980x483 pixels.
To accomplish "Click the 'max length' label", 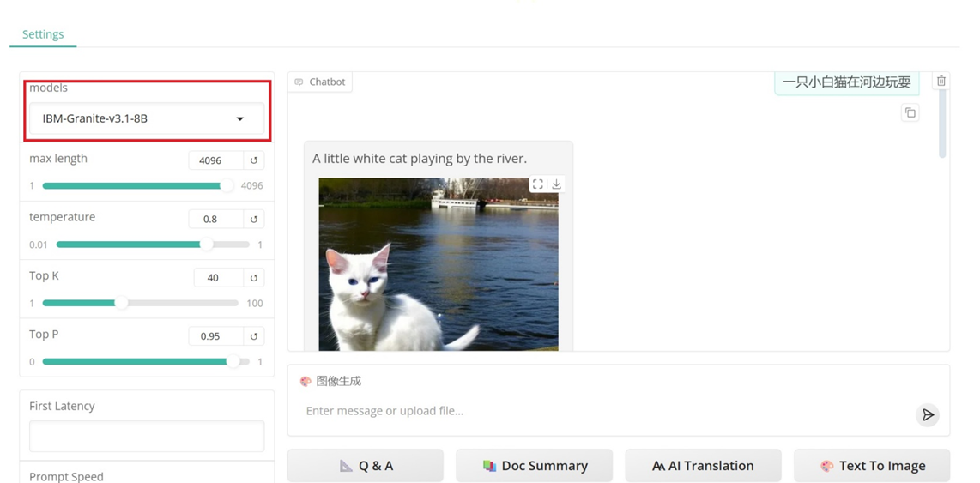I will pyautogui.click(x=58, y=159).
